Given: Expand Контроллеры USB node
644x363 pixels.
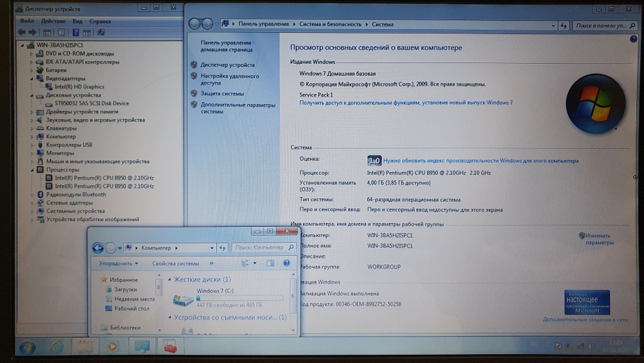Looking at the screenshot, I should [31, 144].
